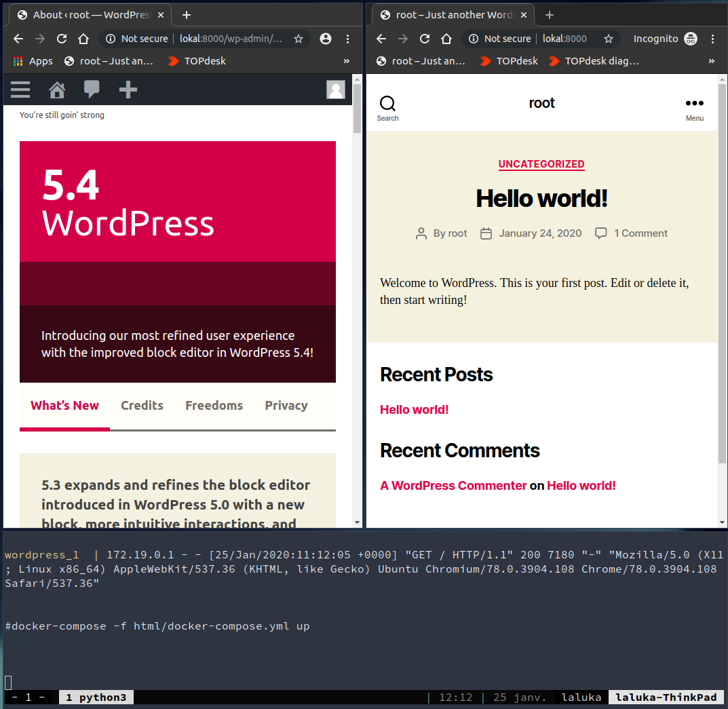Click the author link root in the post byline
728x709 pixels.
(457, 233)
